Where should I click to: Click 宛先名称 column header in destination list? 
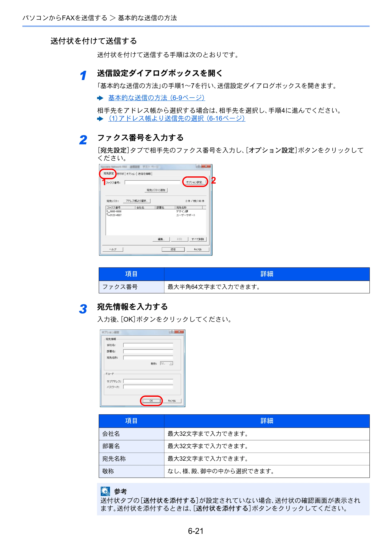tap(189, 207)
